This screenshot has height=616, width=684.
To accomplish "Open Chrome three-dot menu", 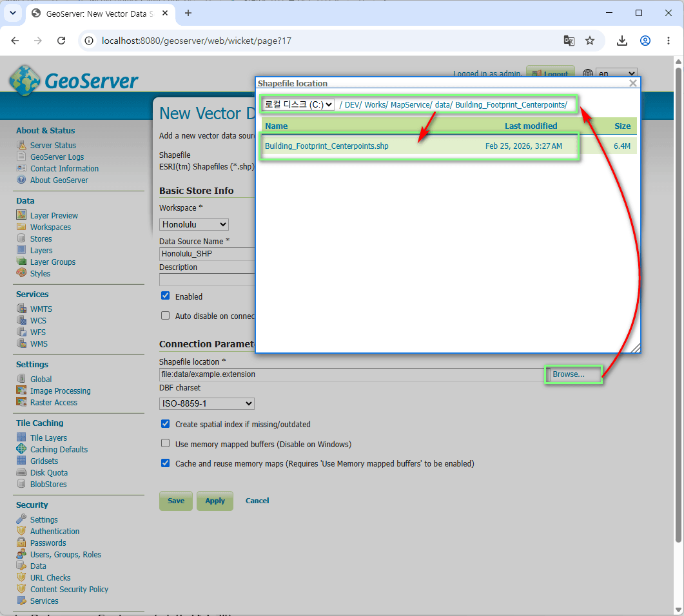I will coord(669,41).
